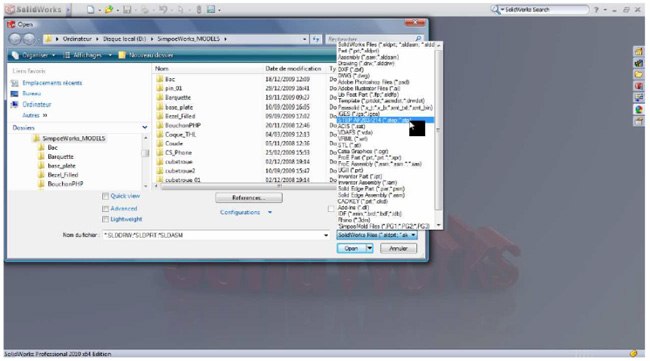
Task: Click the Autres link in favorites
Action: [34, 115]
